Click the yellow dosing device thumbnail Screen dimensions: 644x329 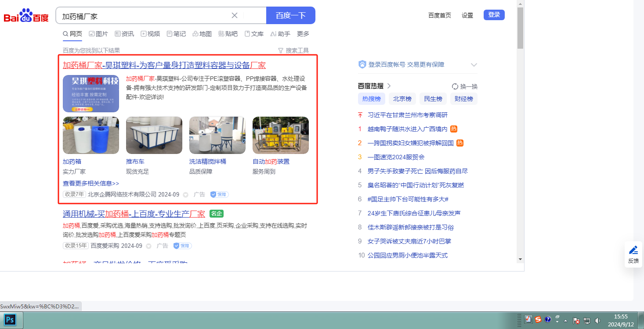tap(281, 135)
